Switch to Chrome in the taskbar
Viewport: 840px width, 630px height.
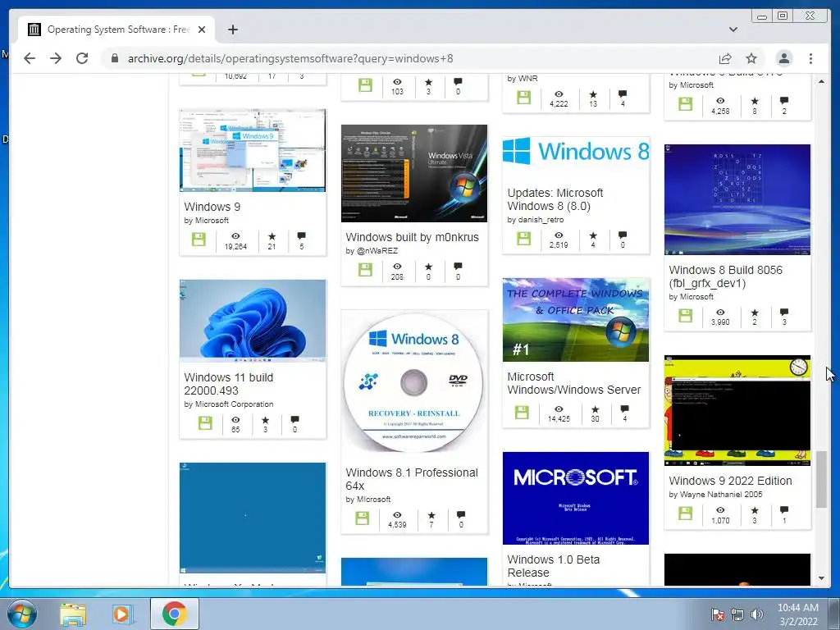(x=174, y=614)
